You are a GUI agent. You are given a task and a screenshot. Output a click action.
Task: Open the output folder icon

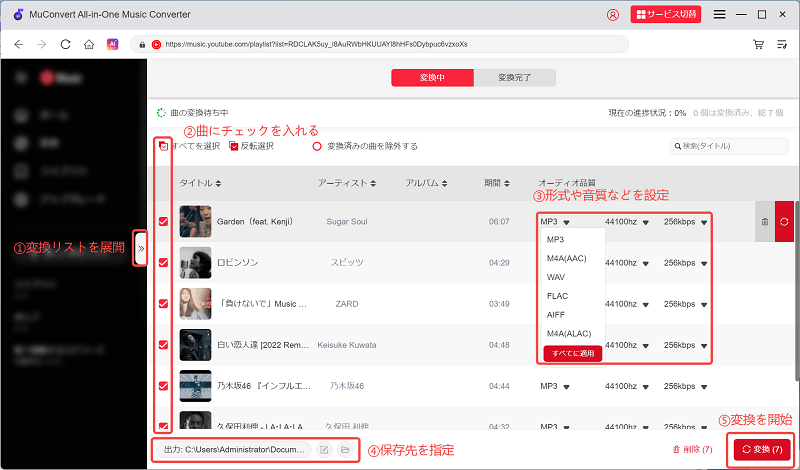tap(345, 450)
